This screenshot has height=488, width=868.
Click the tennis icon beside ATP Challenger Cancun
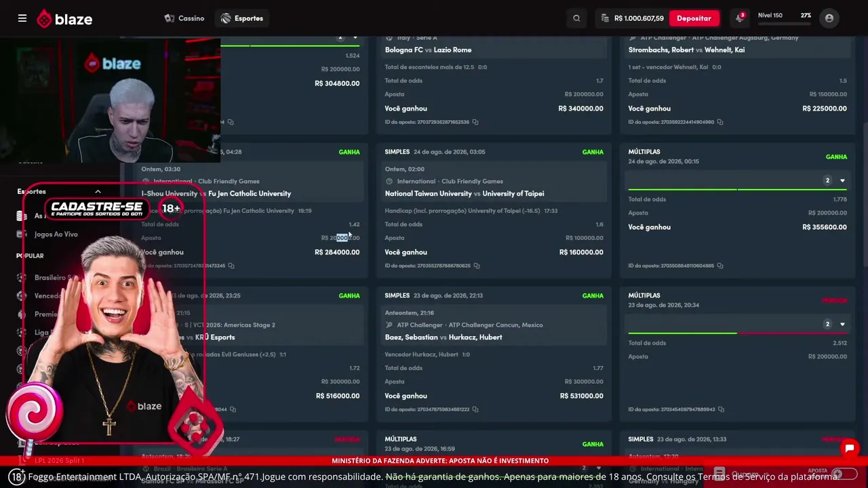(389, 325)
